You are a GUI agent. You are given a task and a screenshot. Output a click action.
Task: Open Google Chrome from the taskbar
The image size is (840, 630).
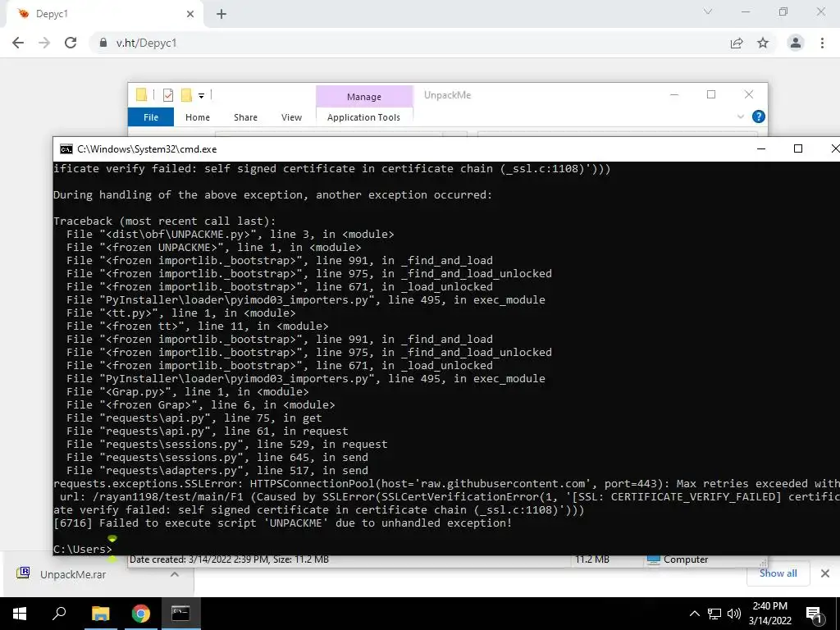click(x=141, y=614)
